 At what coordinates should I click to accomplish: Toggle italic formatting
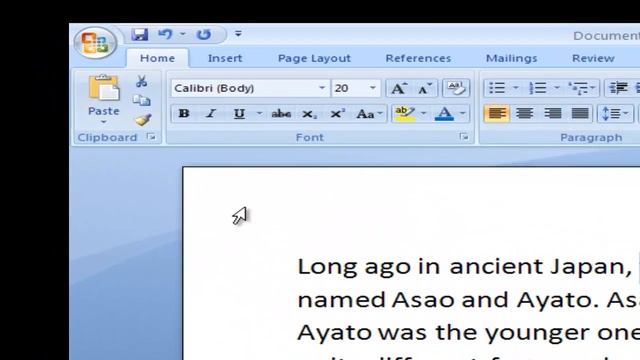point(211,113)
